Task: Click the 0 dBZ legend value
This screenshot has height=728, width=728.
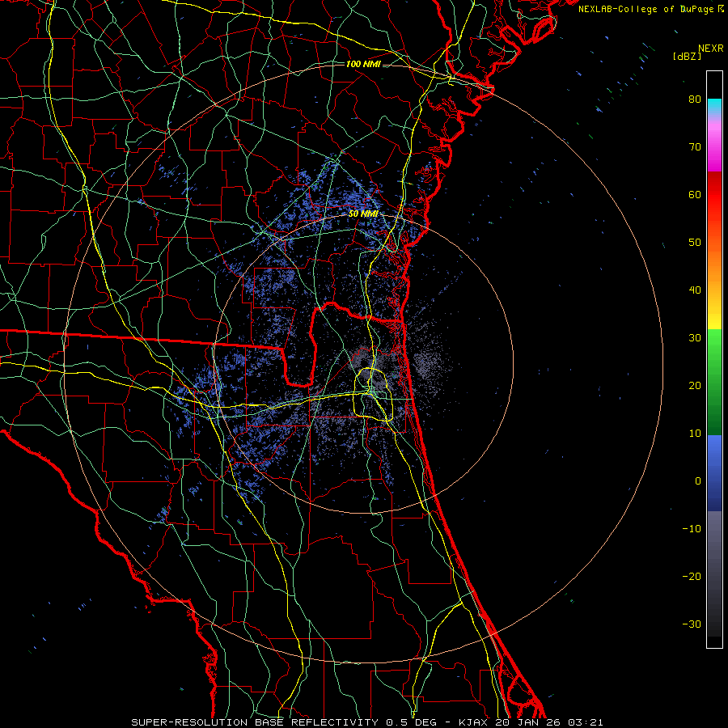Action: point(698,481)
